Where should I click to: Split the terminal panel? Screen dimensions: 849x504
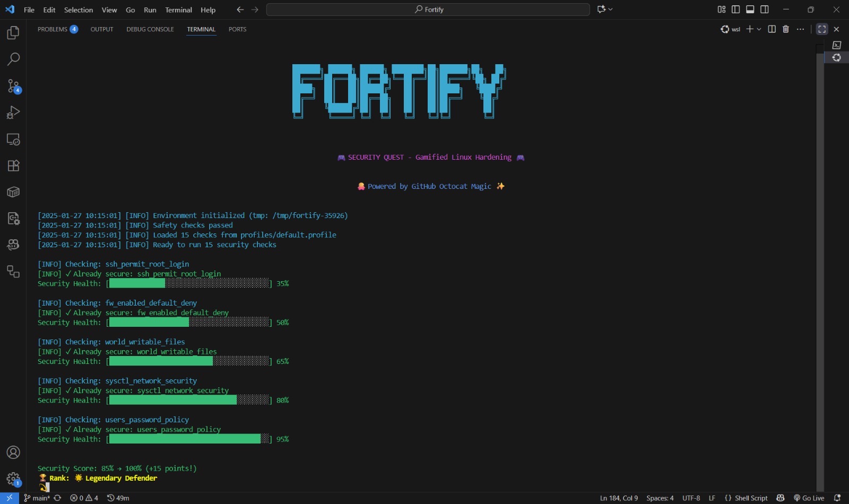[772, 29]
